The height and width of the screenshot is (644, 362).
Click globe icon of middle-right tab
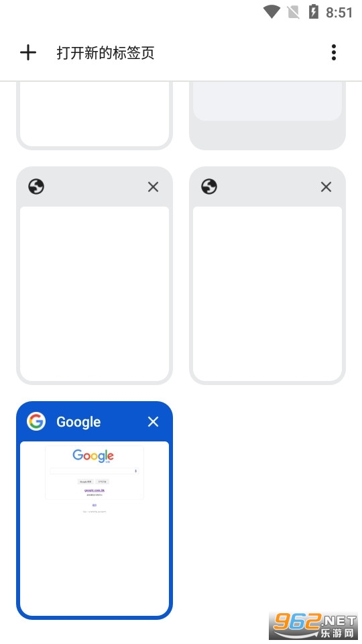(x=209, y=187)
